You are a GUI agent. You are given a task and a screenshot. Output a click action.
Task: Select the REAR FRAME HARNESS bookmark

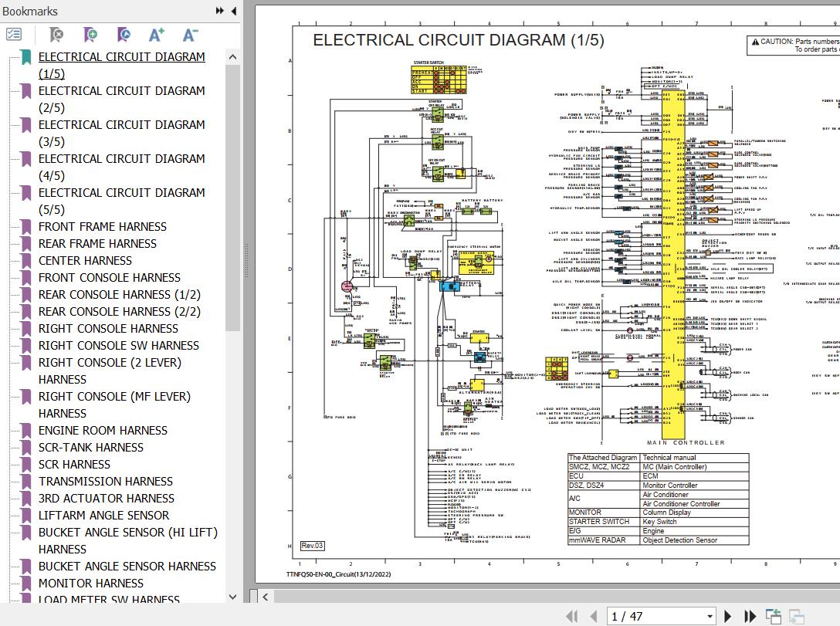tap(97, 244)
